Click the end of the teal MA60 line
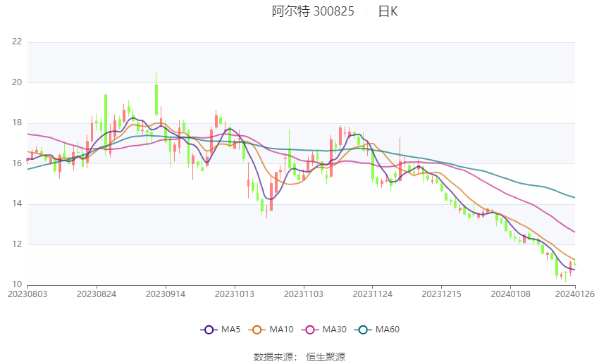 [574, 197]
